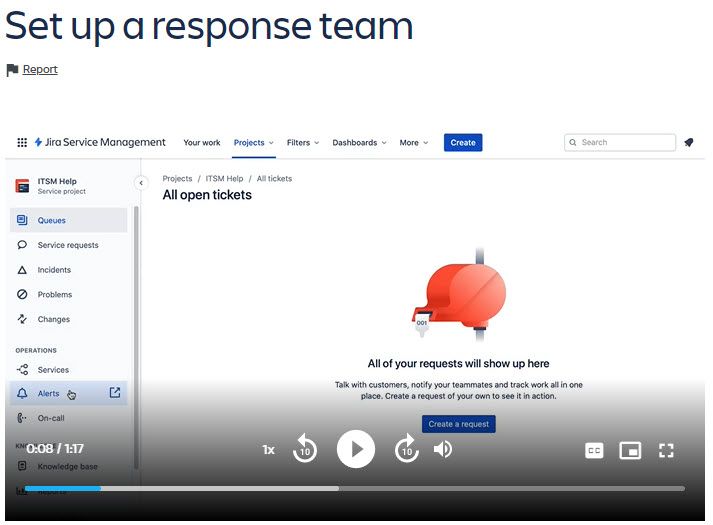Click the Knowledge base document icon
This screenshot has height=525, width=713.
tap(22, 466)
